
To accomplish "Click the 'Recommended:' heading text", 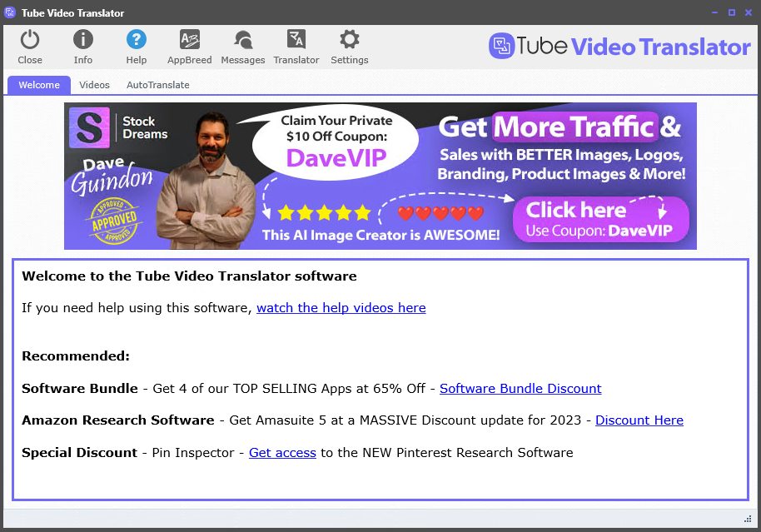I will [x=76, y=355].
